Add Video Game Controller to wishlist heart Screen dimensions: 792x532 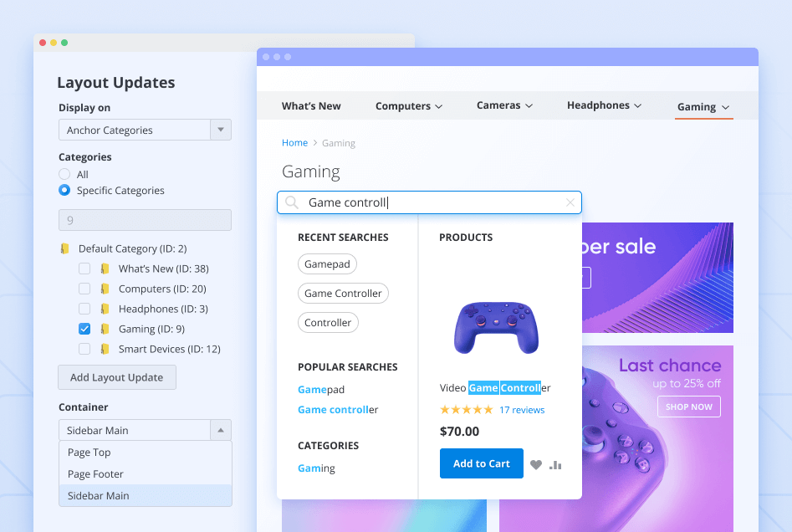coord(536,465)
